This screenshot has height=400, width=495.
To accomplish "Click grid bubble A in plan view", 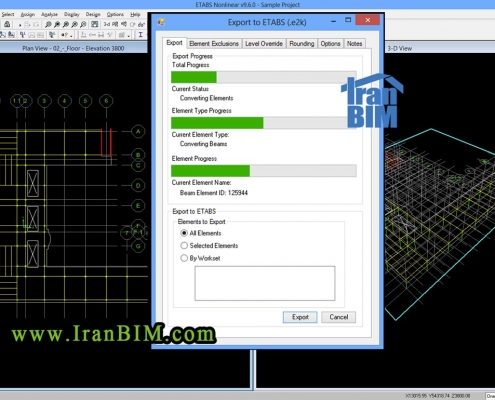I will [x=138, y=131].
